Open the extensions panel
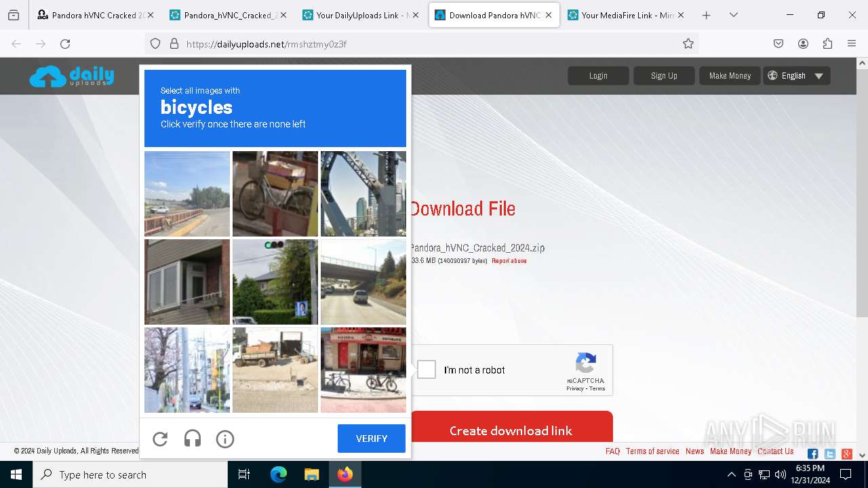 827,43
